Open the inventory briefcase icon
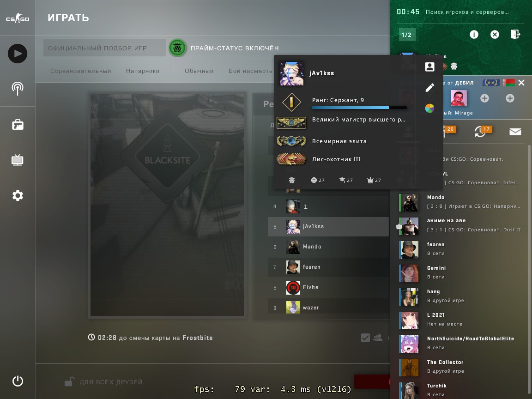This screenshot has width=532, height=399. [18, 125]
